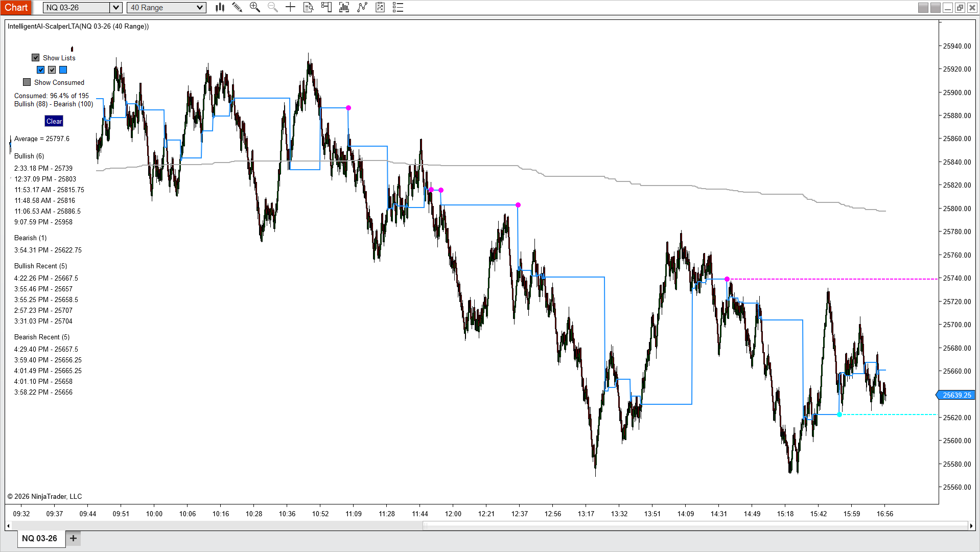Toggle the Show Lists checkbox
The image size is (980, 552).
[x=36, y=58]
